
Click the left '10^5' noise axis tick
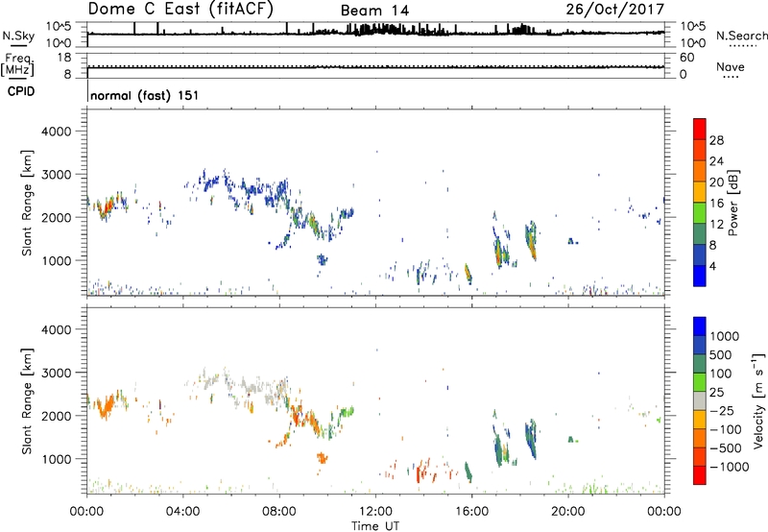click(x=59, y=26)
